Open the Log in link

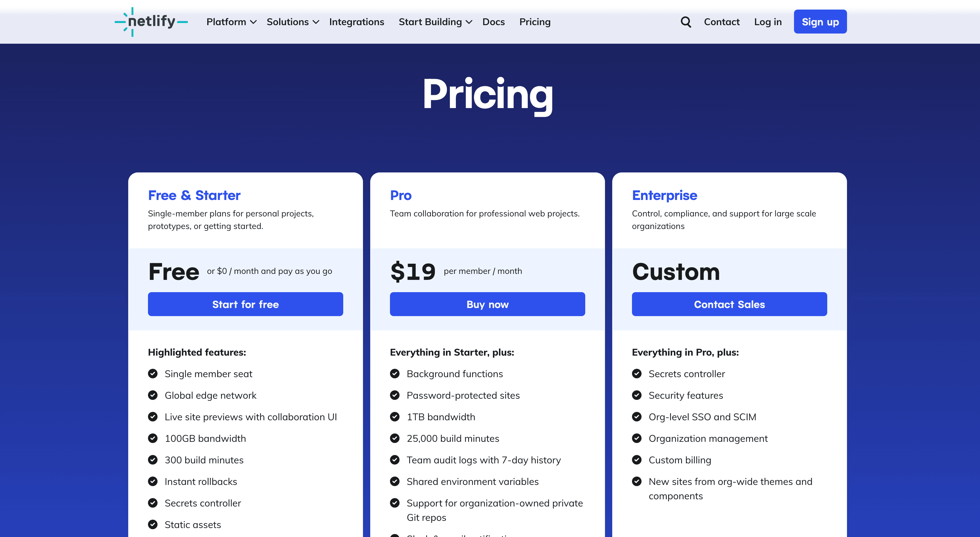768,22
